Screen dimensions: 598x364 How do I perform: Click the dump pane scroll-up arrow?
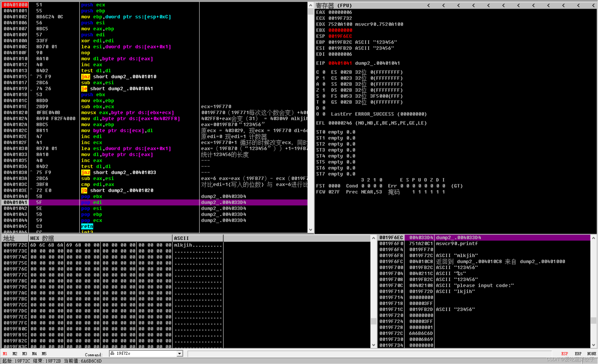tap(373, 238)
